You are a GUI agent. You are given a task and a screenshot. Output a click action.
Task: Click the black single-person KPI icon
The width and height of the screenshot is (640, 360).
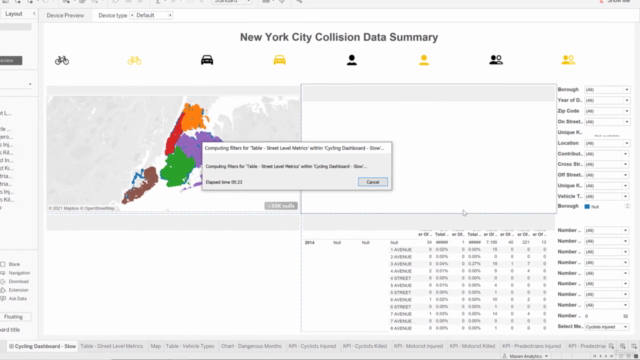click(351, 60)
